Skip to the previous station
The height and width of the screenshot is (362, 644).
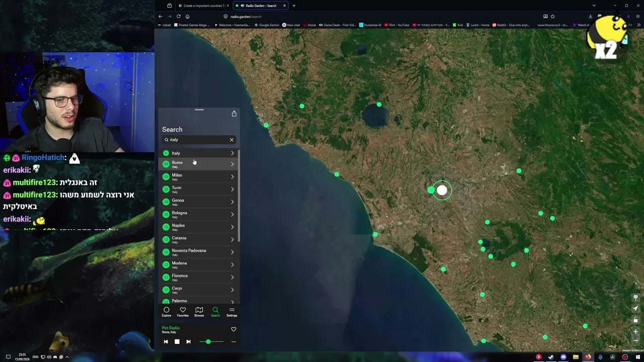tap(166, 342)
